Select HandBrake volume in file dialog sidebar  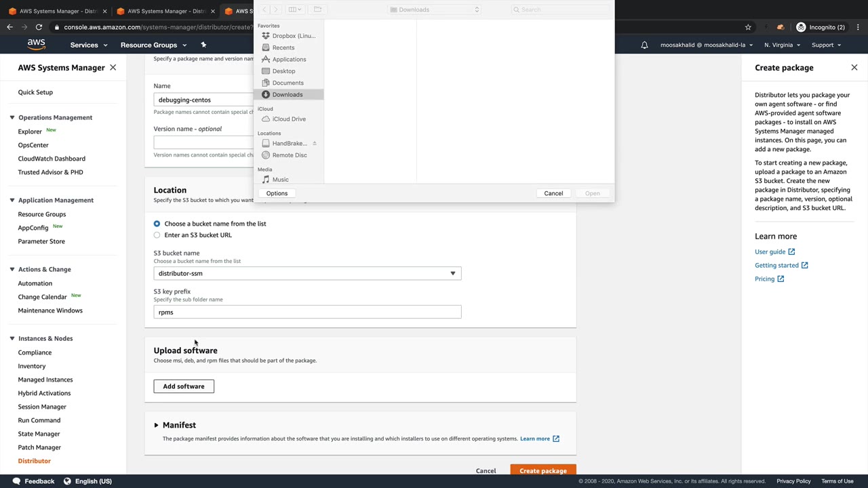[x=285, y=144]
